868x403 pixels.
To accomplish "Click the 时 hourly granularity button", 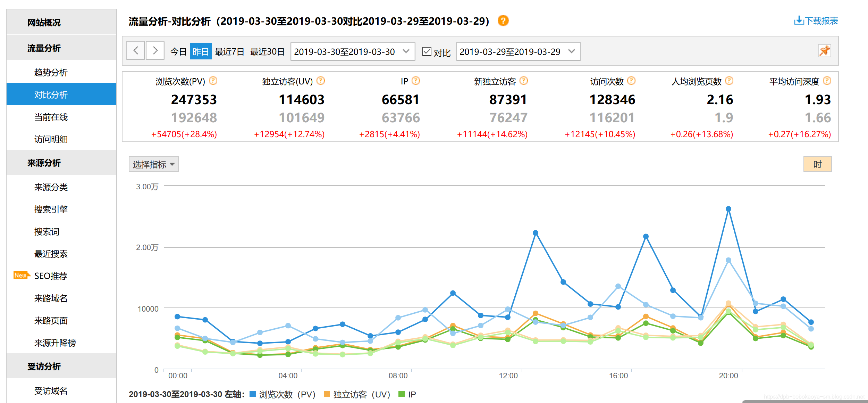I will coord(817,164).
